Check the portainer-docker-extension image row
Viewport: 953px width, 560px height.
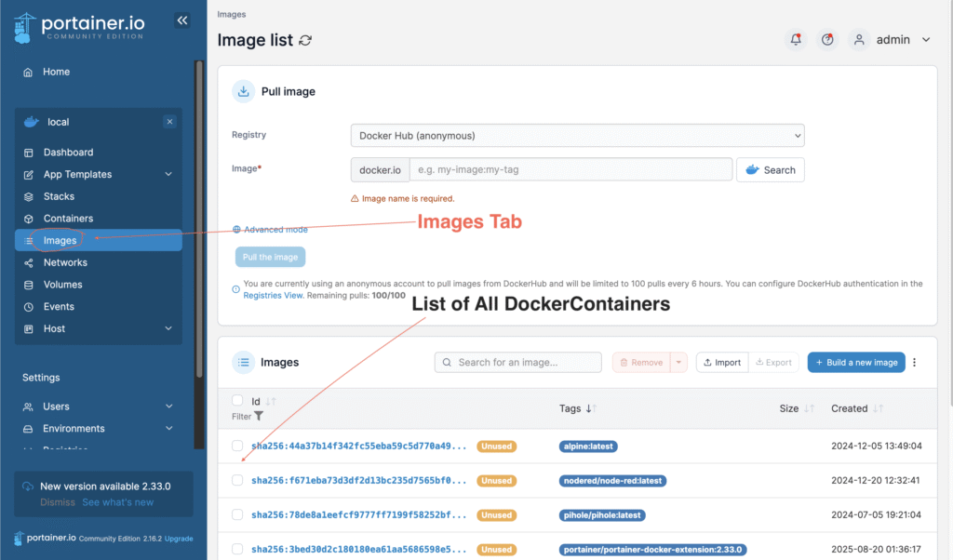coord(237,549)
